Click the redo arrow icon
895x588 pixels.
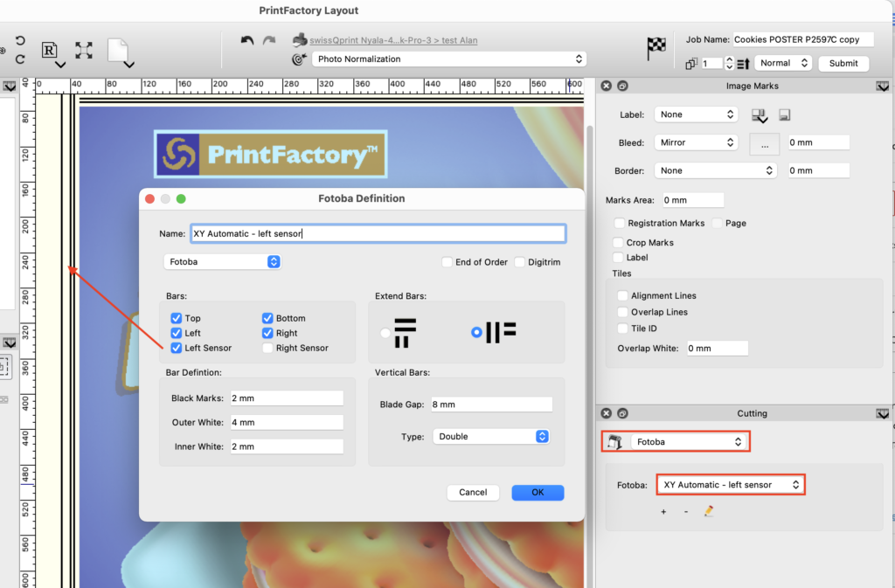(x=269, y=40)
